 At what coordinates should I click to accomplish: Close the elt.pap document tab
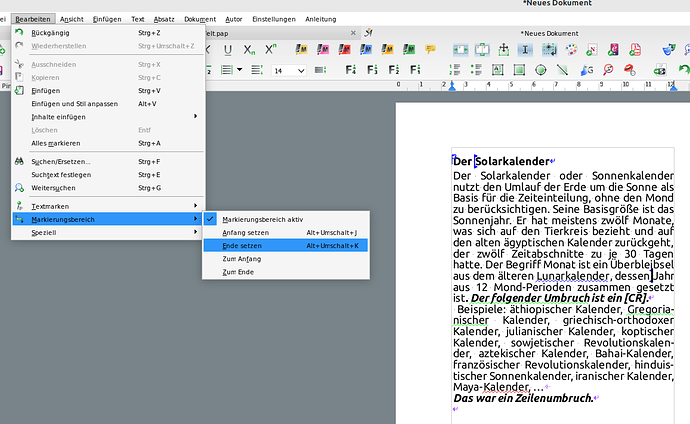point(353,33)
